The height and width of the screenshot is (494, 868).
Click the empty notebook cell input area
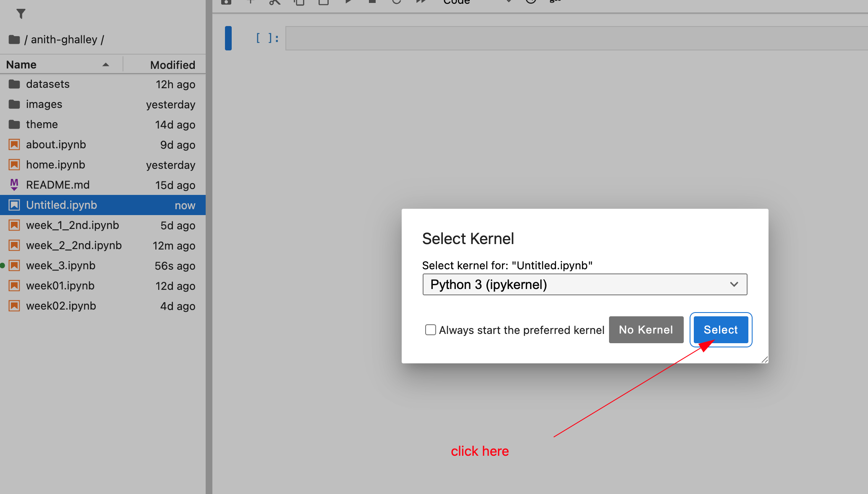(x=575, y=38)
